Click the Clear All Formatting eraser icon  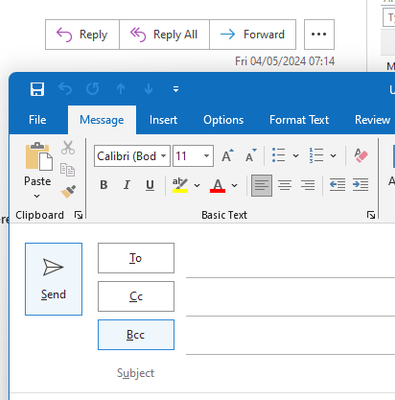click(x=361, y=156)
